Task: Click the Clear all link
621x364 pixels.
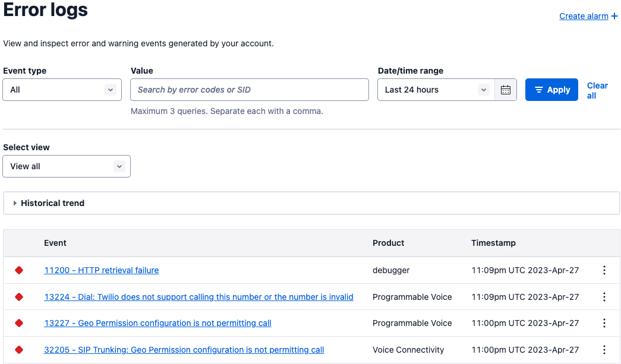Action: [x=597, y=90]
